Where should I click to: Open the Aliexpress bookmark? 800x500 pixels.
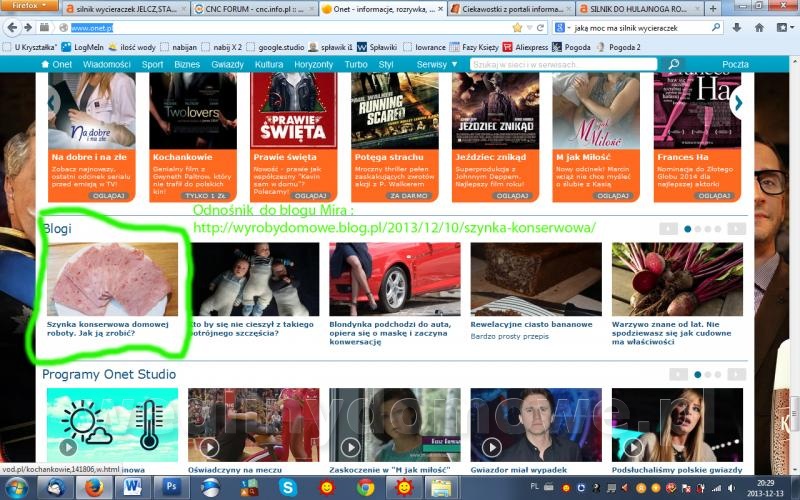(x=525, y=47)
